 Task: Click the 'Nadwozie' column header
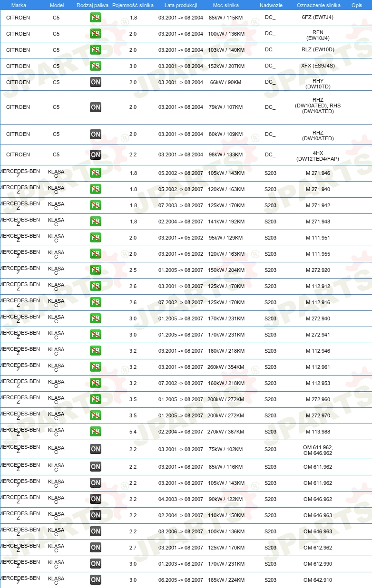pos(271,5)
